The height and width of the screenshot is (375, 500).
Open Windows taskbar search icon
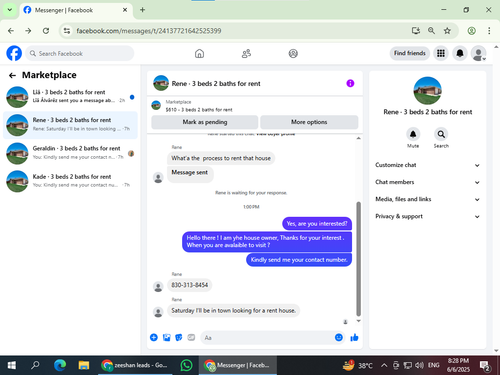pos(35,365)
